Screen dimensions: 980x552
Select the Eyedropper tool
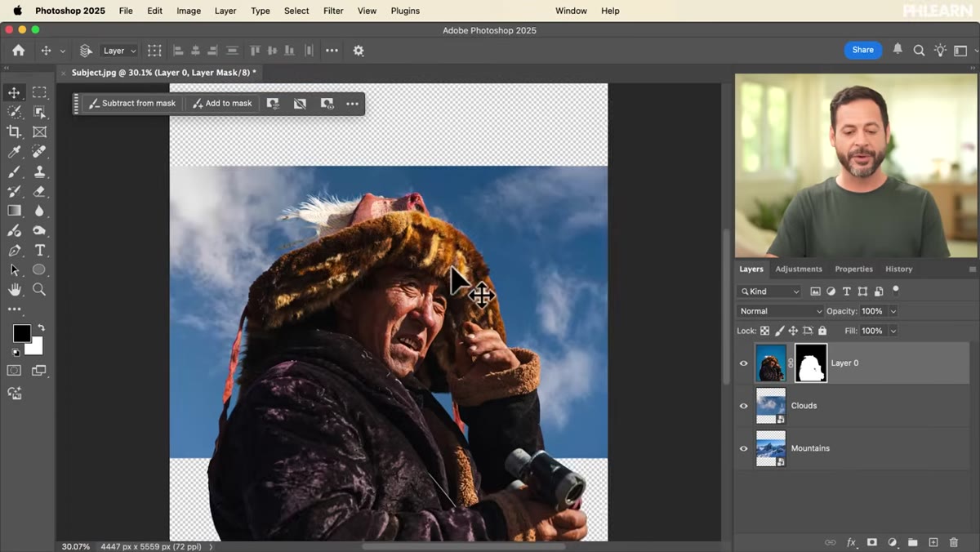tap(14, 152)
